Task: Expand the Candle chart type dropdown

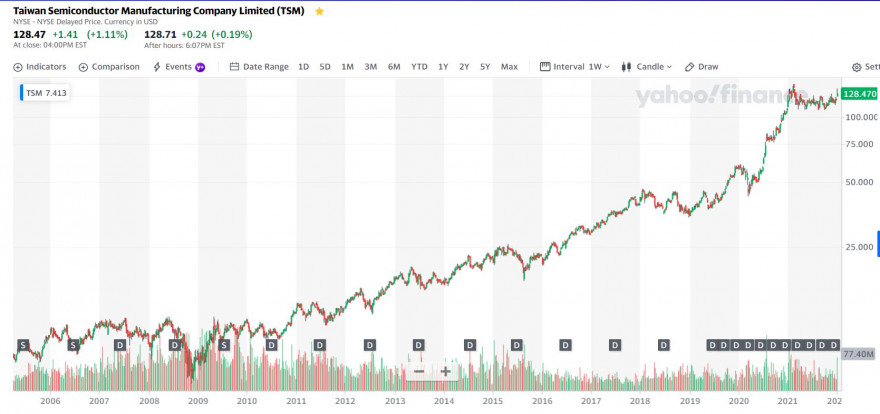Action: coord(647,67)
